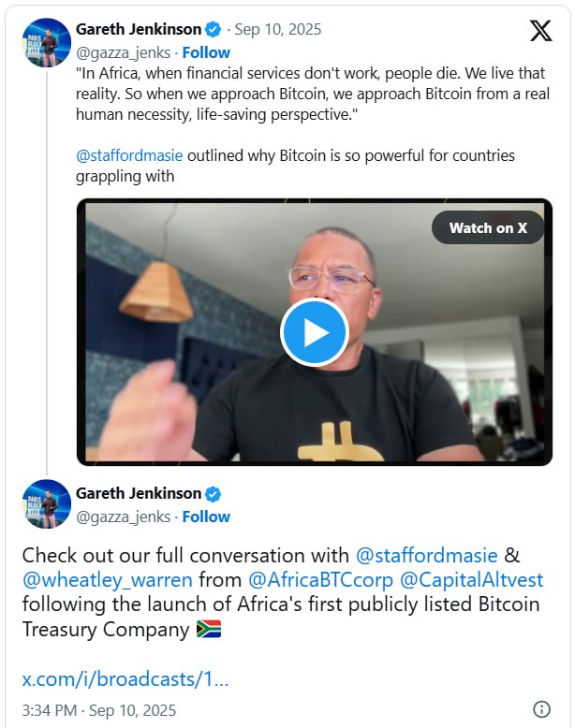The height and width of the screenshot is (728, 575).
Task: Play the embedded video
Action: click(x=315, y=332)
